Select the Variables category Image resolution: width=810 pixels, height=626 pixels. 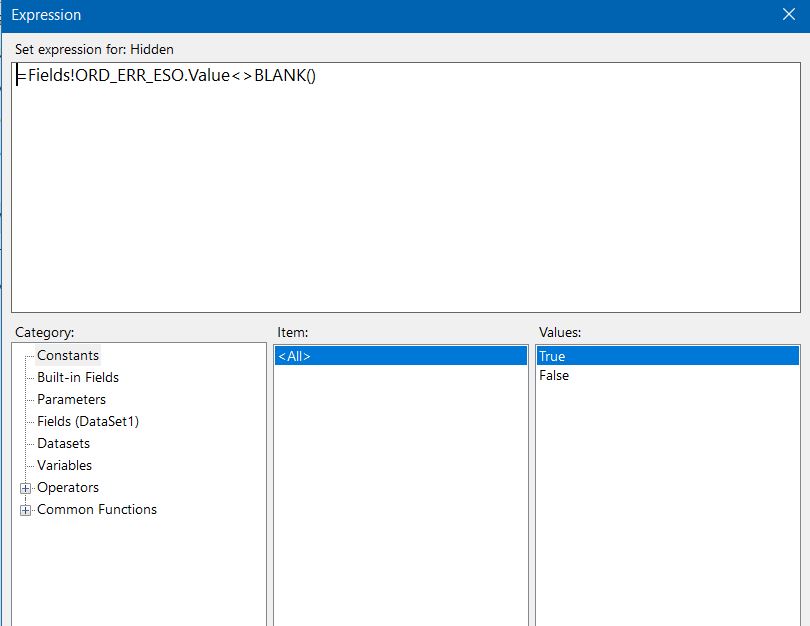65,465
